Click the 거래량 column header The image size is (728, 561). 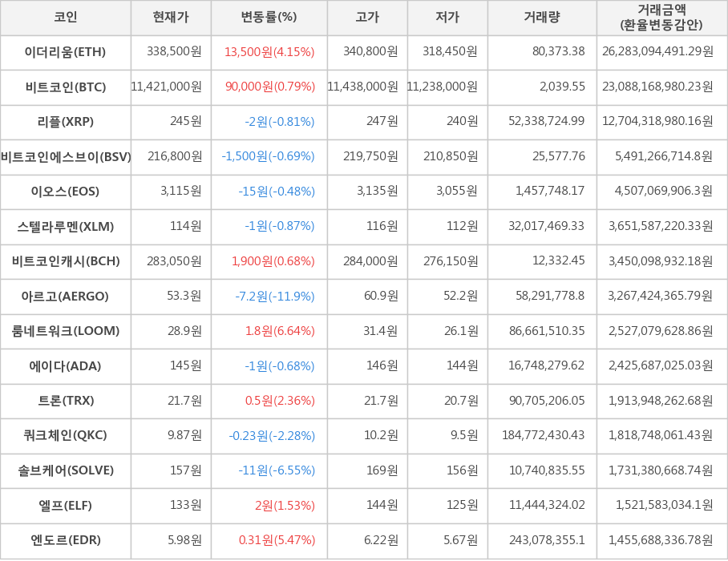point(542,17)
